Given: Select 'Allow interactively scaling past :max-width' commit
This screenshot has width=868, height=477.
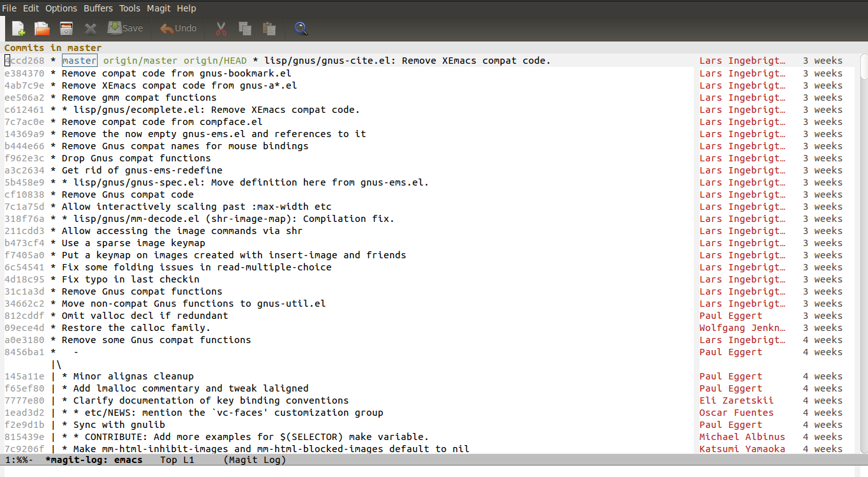Looking at the screenshot, I should 197,207.
